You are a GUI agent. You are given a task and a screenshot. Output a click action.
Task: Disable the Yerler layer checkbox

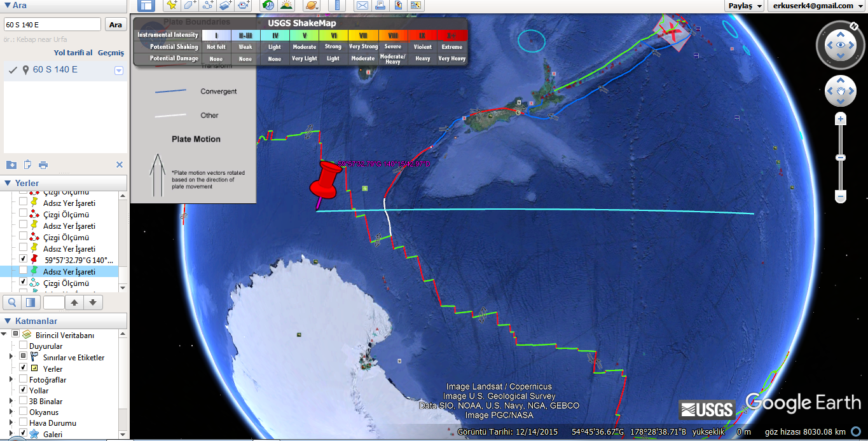(x=24, y=368)
